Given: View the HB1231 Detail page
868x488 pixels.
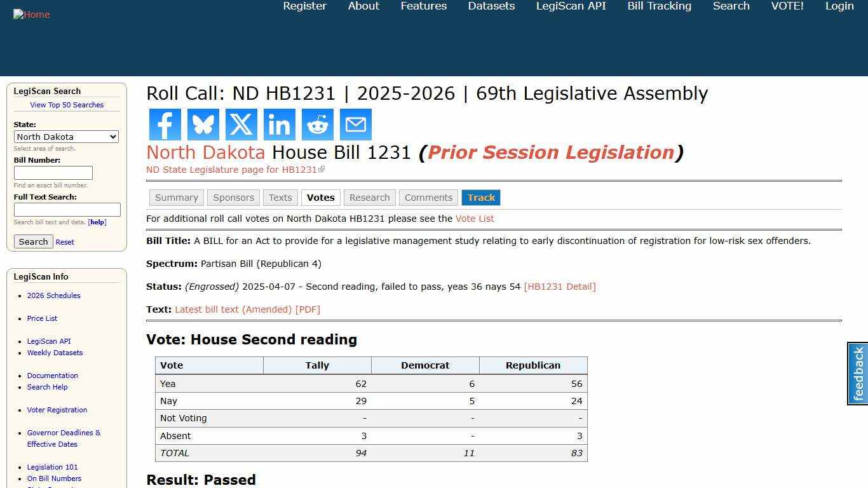Looking at the screenshot, I should pyautogui.click(x=560, y=287).
